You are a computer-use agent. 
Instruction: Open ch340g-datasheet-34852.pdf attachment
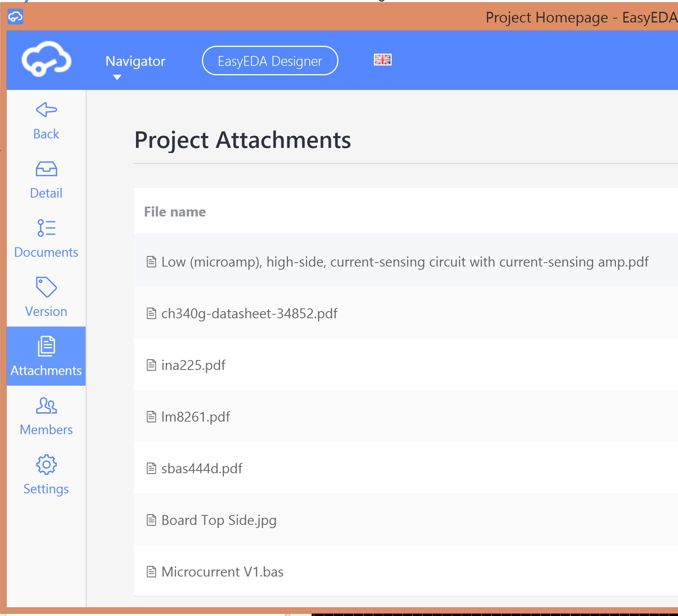[249, 314]
